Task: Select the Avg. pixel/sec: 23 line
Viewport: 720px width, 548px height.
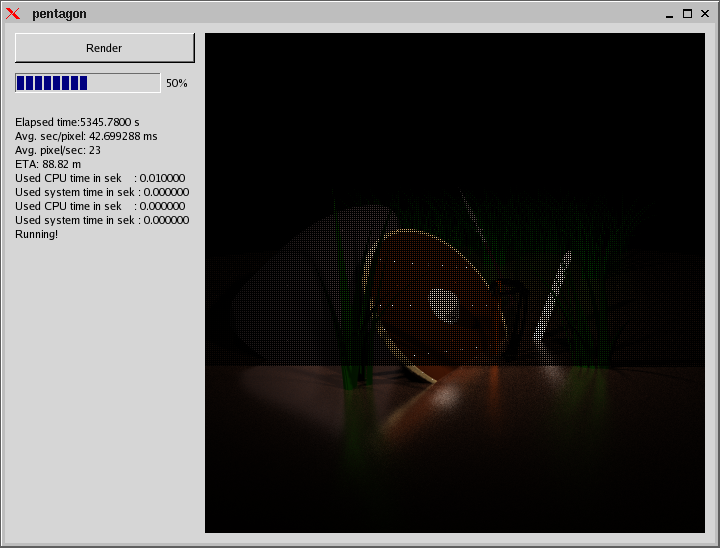Action: tap(58, 150)
